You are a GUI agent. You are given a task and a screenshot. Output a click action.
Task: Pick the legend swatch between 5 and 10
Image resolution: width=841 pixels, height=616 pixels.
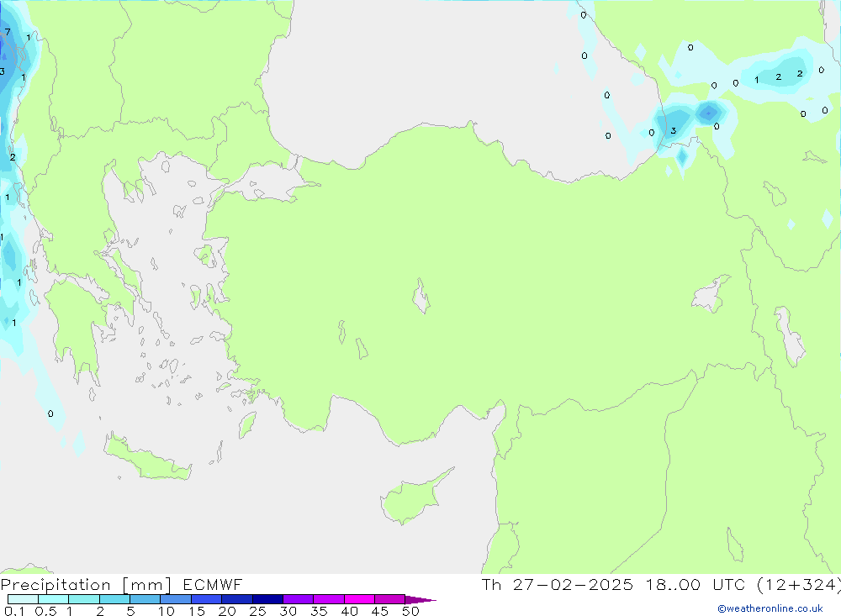(145, 599)
